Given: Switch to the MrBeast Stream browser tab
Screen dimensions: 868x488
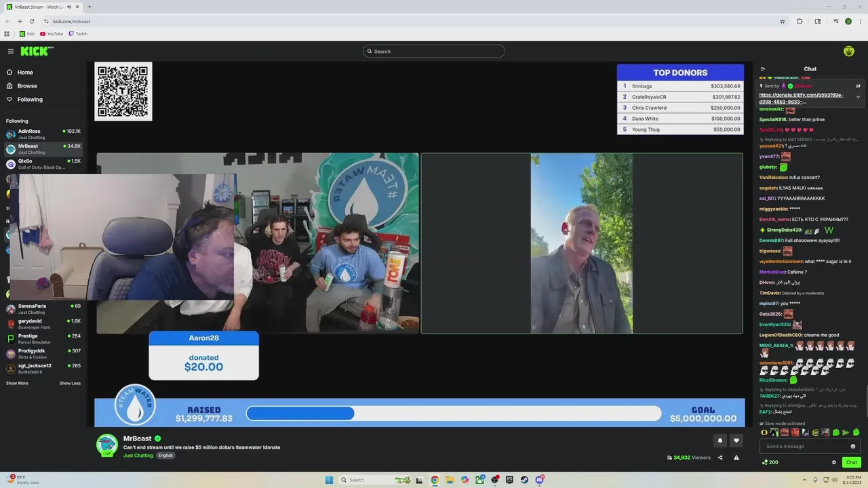Looking at the screenshot, I should click(42, 7).
